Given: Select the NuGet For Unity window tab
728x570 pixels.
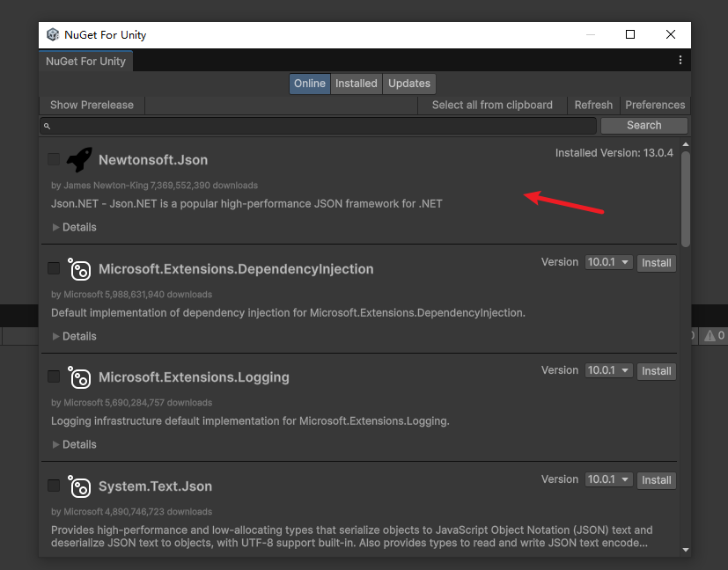Looking at the screenshot, I should [x=86, y=62].
